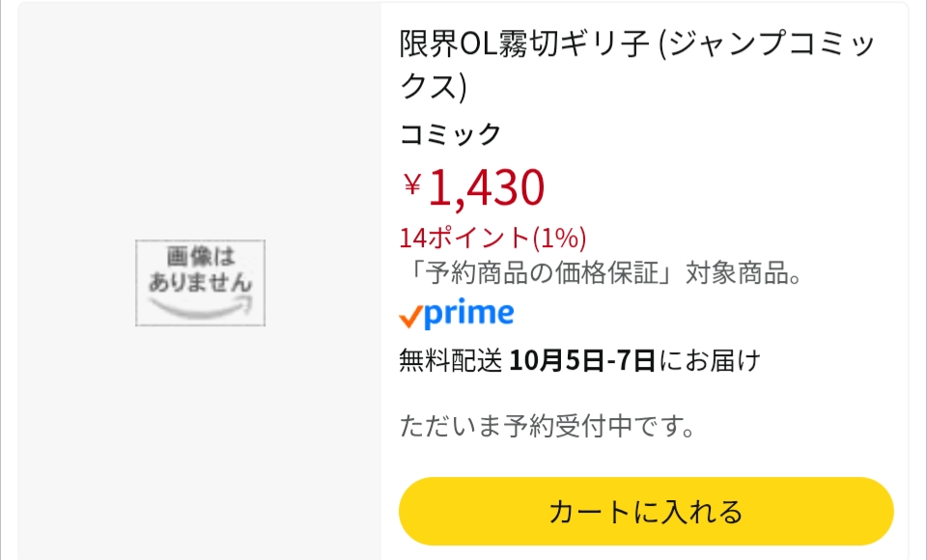Image resolution: width=927 pixels, height=560 pixels.
Task: Click the 10月5日-7日 delivery date
Action: click(582, 361)
